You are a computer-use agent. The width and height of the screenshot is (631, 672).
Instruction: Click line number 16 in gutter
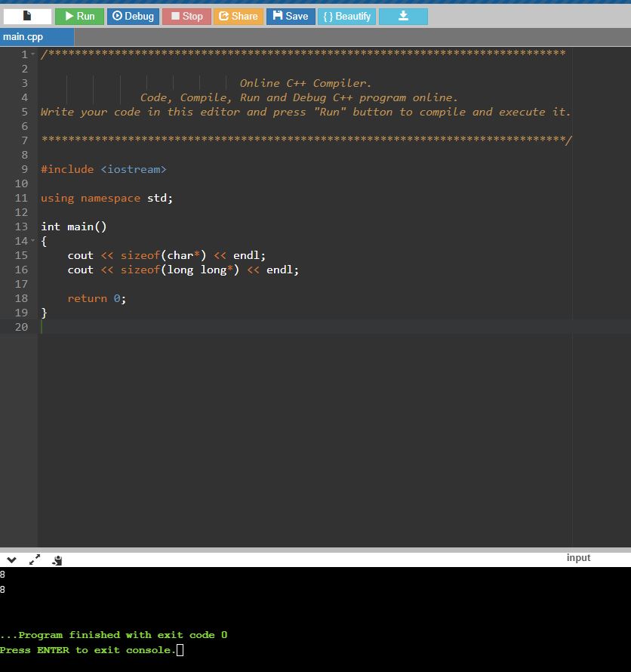click(x=21, y=270)
